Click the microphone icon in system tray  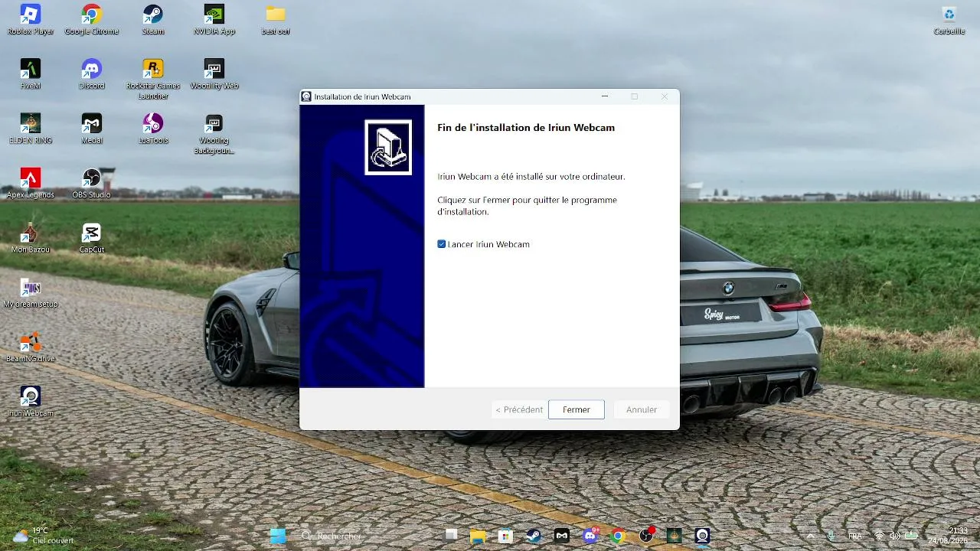tap(831, 536)
